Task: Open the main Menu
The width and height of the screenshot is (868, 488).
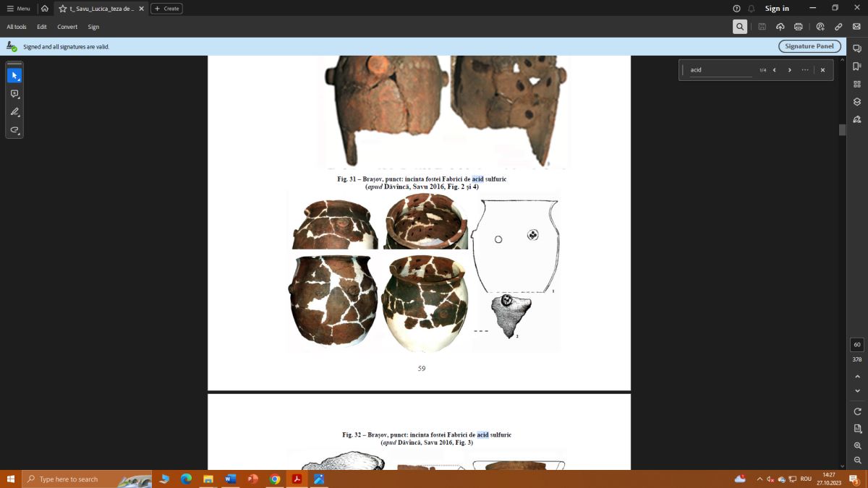Action: 19,9
